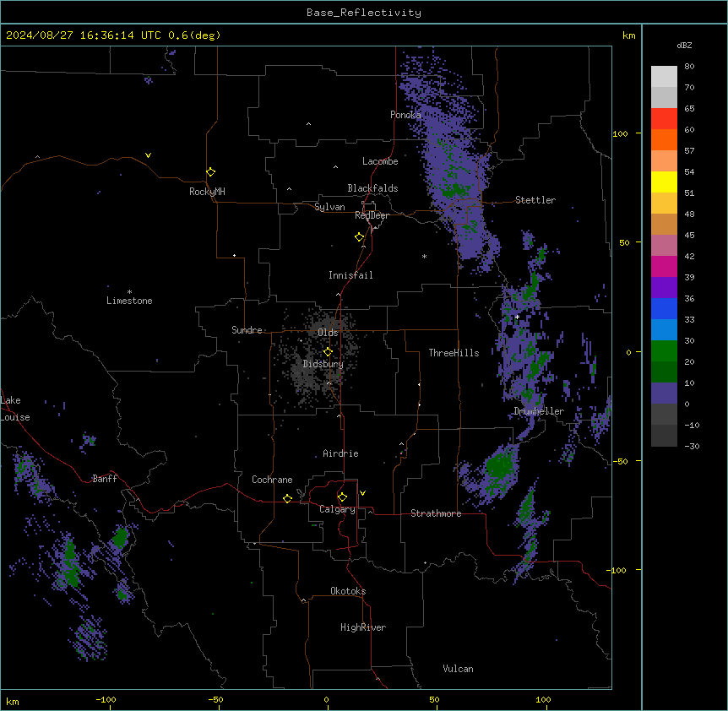Click the purple 10 dBZ legend swatch
The height and width of the screenshot is (711, 728).
pyautogui.click(x=664, y=393)
